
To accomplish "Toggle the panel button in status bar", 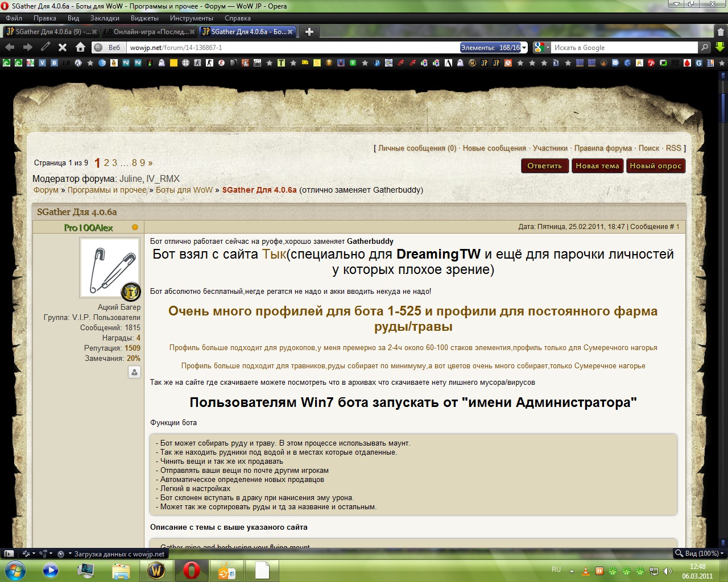I will [9, 553].
